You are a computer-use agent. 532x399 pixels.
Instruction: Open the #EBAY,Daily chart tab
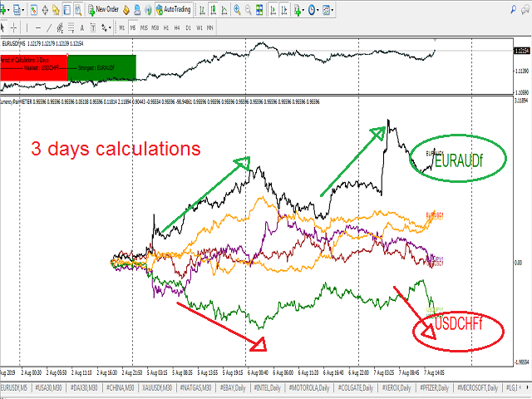tap(233, 387)
